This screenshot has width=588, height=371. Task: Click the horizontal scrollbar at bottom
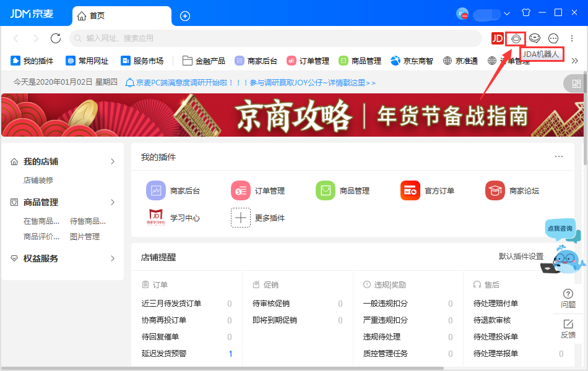(222, 369)
